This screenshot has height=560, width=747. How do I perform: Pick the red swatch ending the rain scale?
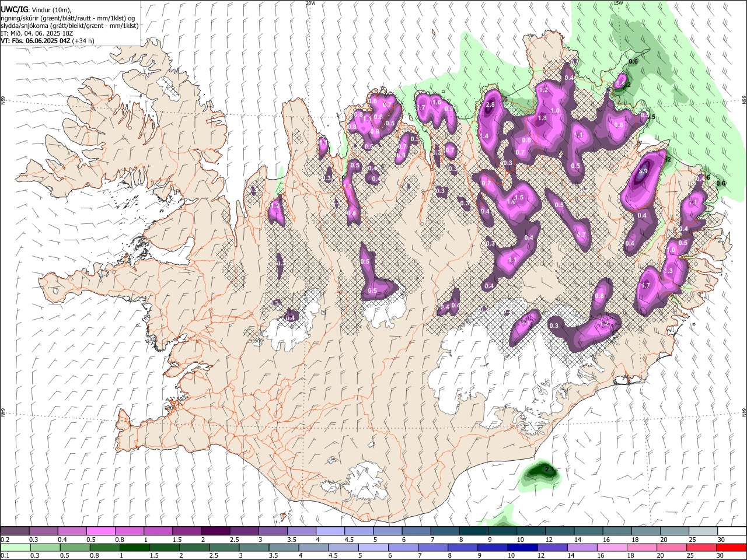point(731,547)
